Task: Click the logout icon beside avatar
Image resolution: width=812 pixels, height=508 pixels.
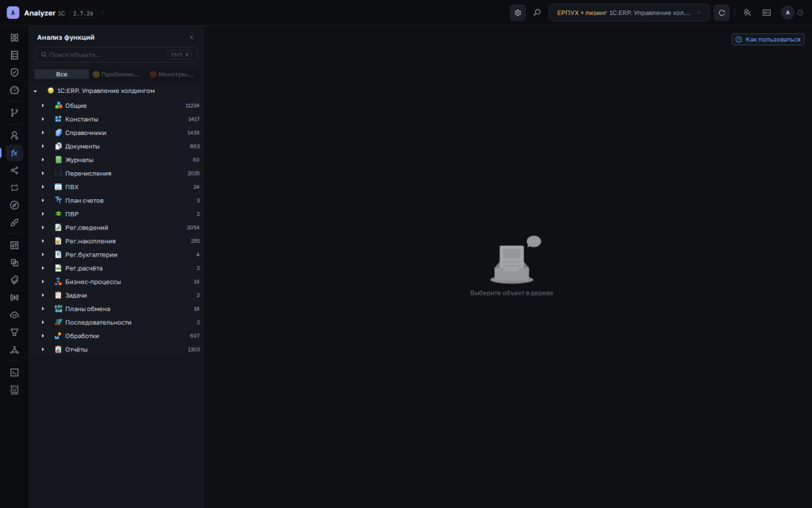Action: pyautogui.click(x=801, y=13)
